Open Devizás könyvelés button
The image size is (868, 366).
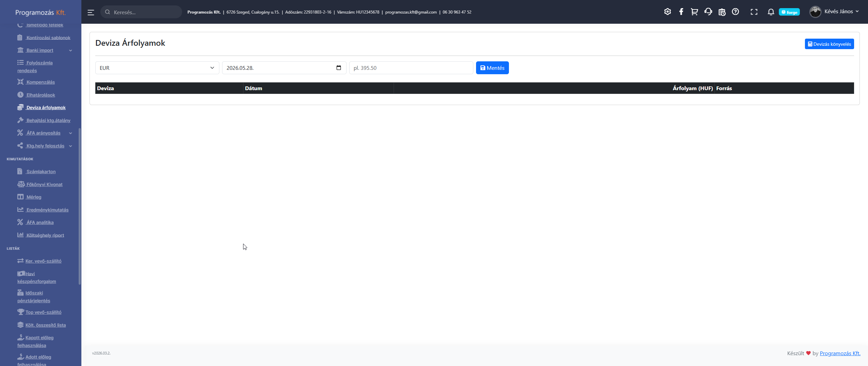point(829,44)
